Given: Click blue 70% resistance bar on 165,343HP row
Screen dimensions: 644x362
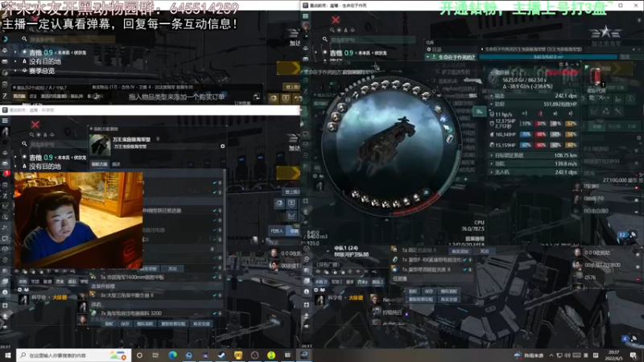Looking at the screenshot, I should pyautogui.click(x=526, y=134).
